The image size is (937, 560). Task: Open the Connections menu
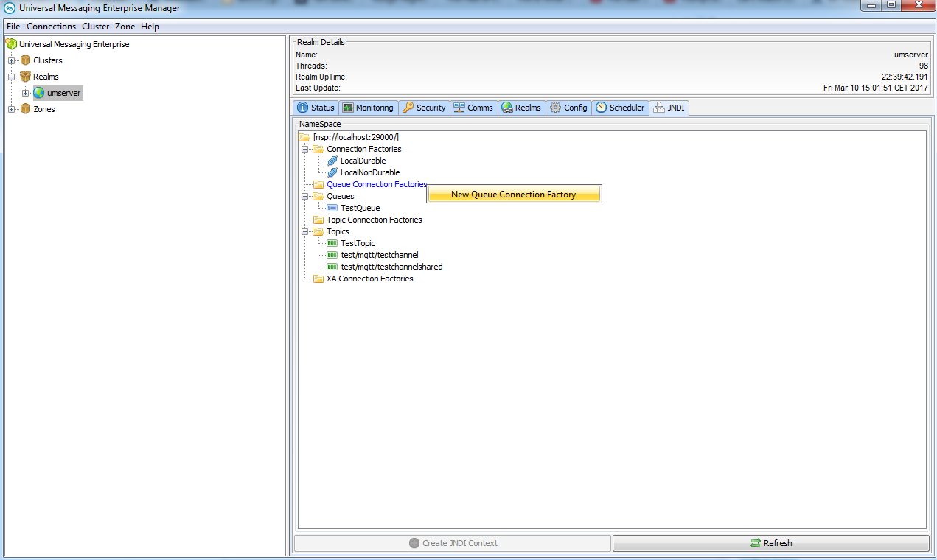[x=51, y=27]
